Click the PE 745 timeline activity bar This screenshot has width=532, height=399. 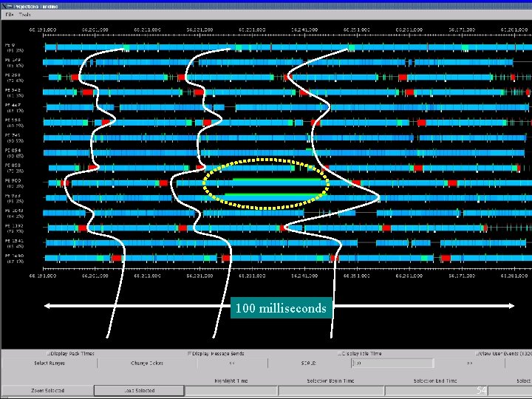(x=285, y=137)
